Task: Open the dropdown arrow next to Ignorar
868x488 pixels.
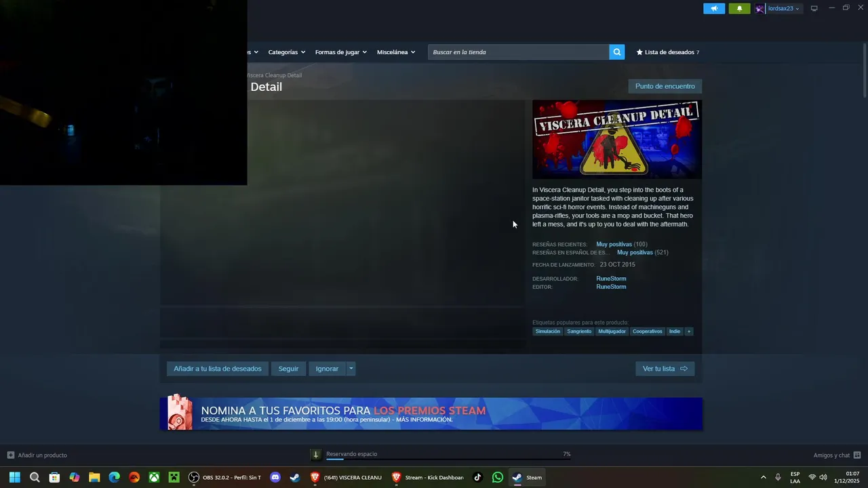Action: pos(351,369)
